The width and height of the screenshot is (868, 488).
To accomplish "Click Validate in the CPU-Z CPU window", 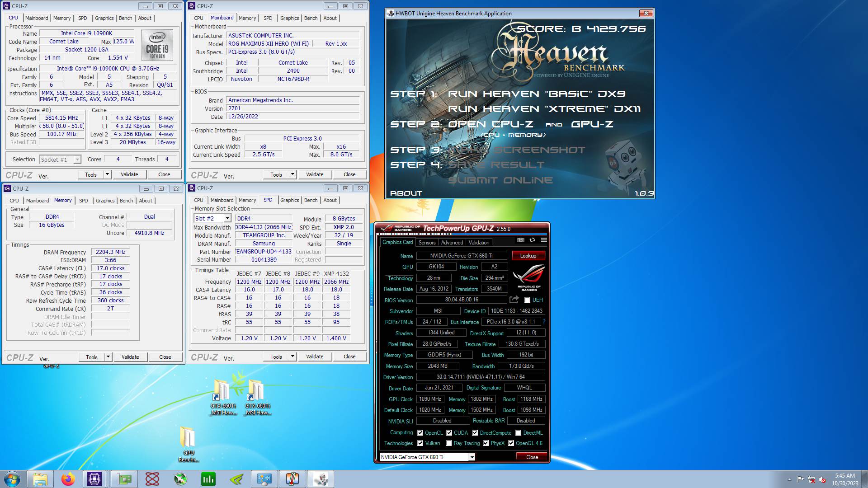I will 129,174.
